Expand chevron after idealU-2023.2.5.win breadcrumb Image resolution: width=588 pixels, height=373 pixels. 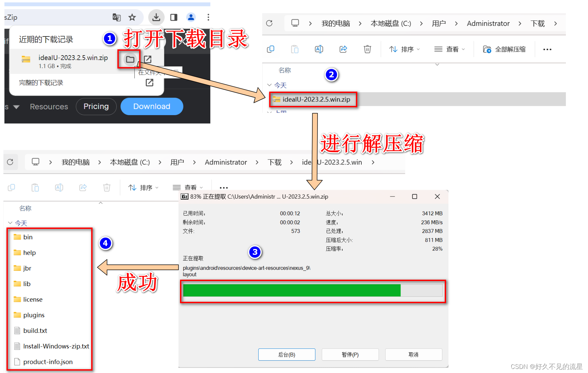(x=373, y=162)
